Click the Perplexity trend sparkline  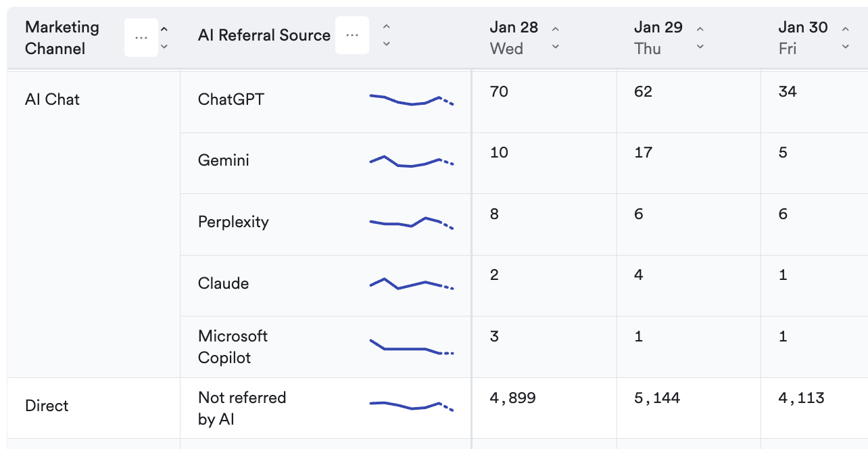[411, 223]
